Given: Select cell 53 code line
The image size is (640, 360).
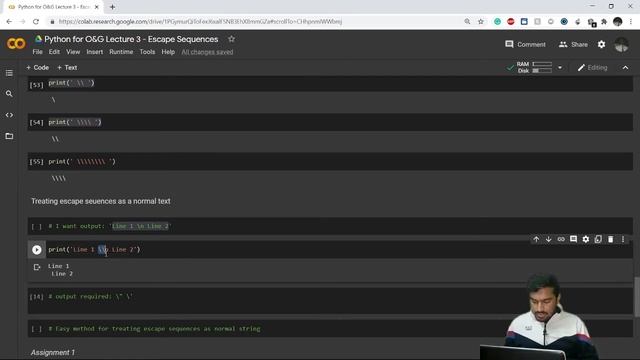Looking at the screenshot, I should (x=71, y=83).
